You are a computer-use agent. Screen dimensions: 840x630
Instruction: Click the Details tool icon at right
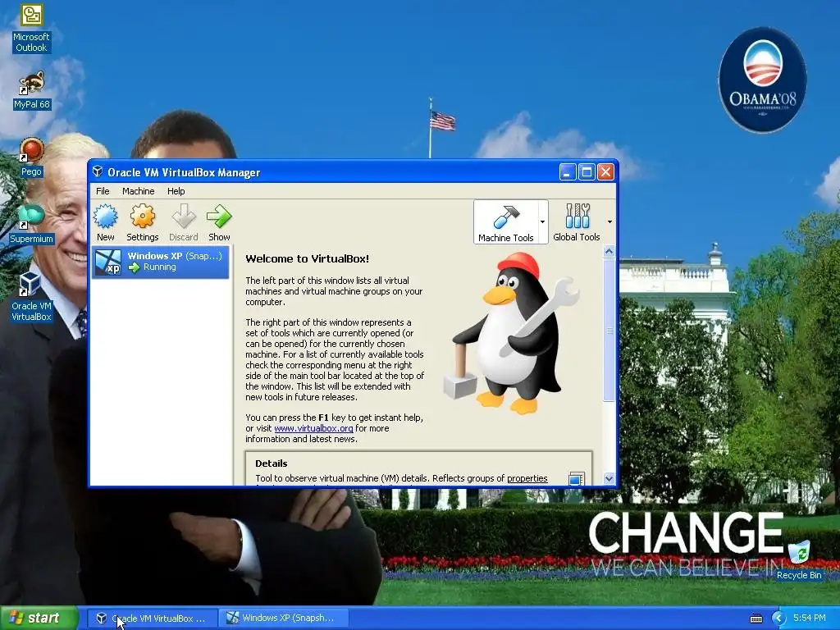coord(577,478)
